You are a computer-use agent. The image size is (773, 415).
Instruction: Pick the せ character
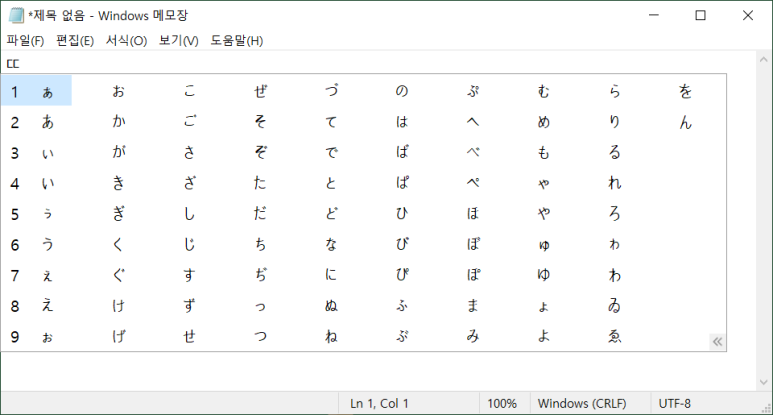click(189, 336)
